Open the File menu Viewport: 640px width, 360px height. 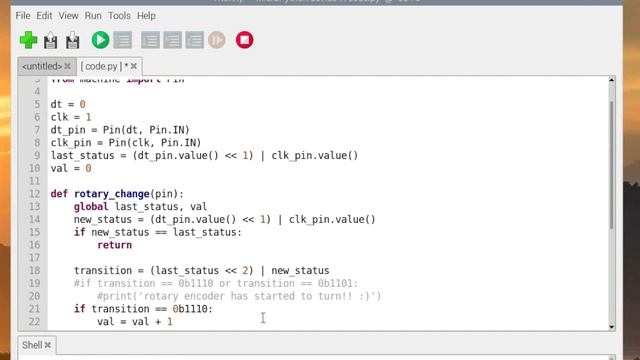pos(23,16)
